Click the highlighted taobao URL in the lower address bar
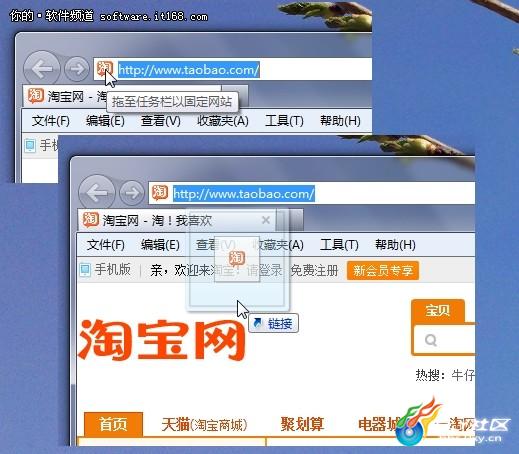Screen dimensions: 519x454 [244, 193]
